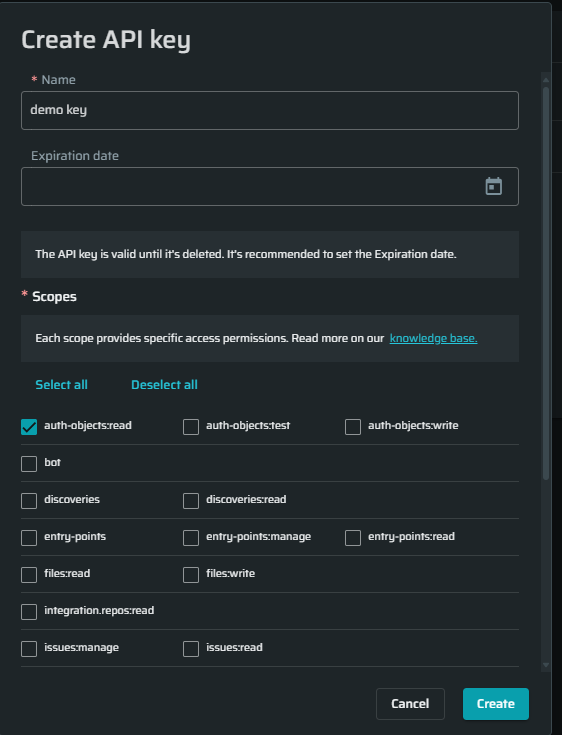Enable the auth-objects:test scope

(191, 427)
